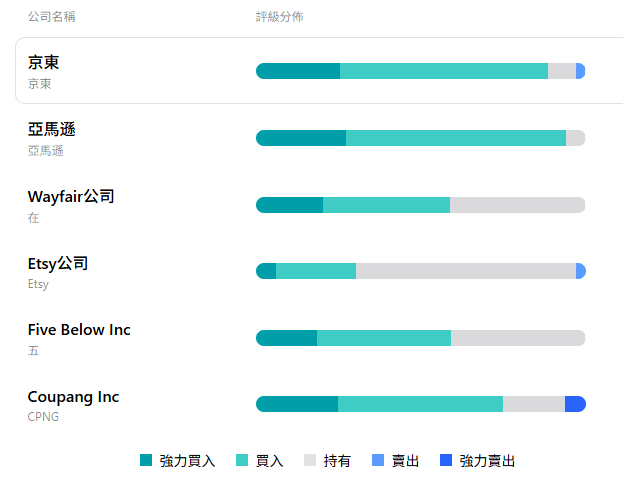This screenshot has width=623, height=489.
Task: Click the 強力買入 legend color swatch
Action: click(x=146, y=461)
